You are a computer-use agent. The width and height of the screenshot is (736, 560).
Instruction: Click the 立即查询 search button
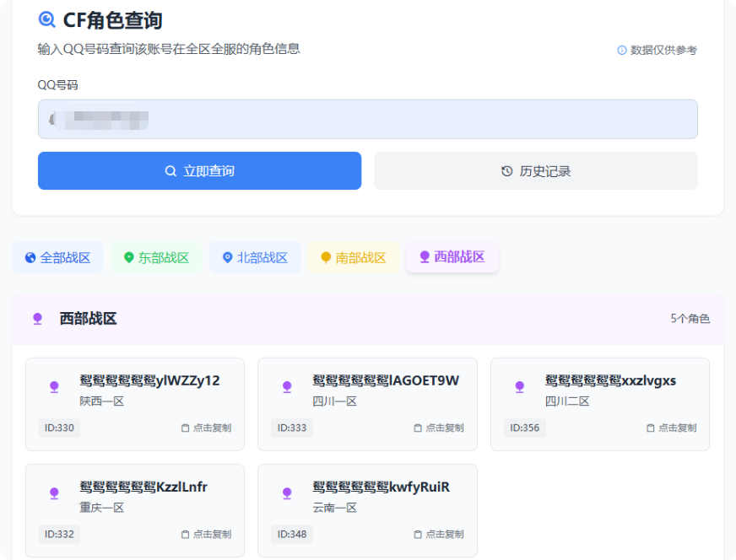pyautogui.click(x=199, y=170)
